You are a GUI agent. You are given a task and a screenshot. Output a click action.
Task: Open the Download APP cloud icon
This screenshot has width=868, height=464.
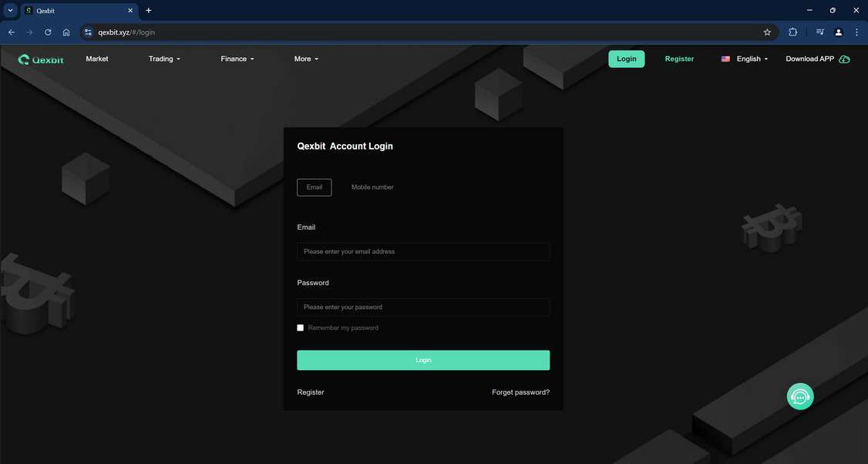[843, 59]
